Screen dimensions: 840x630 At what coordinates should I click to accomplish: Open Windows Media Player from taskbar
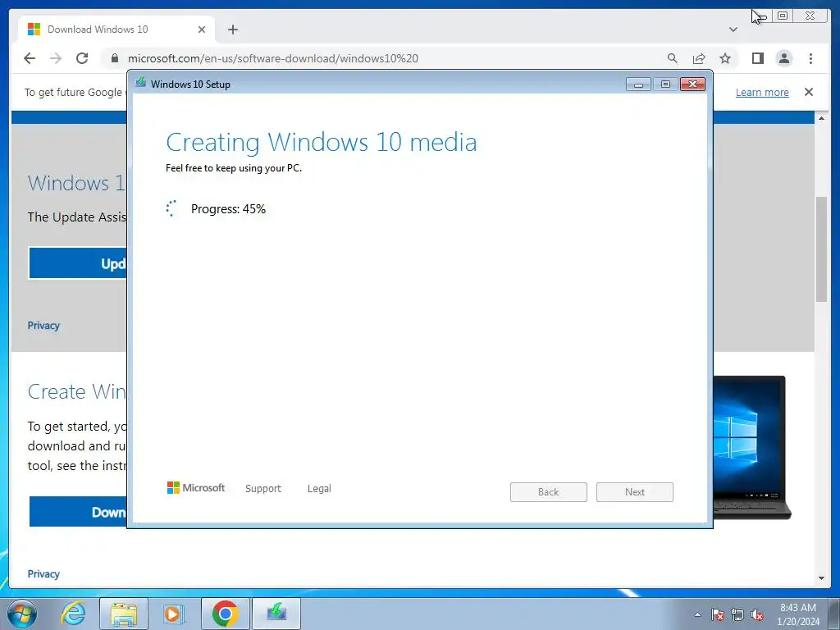pos(173,614)
